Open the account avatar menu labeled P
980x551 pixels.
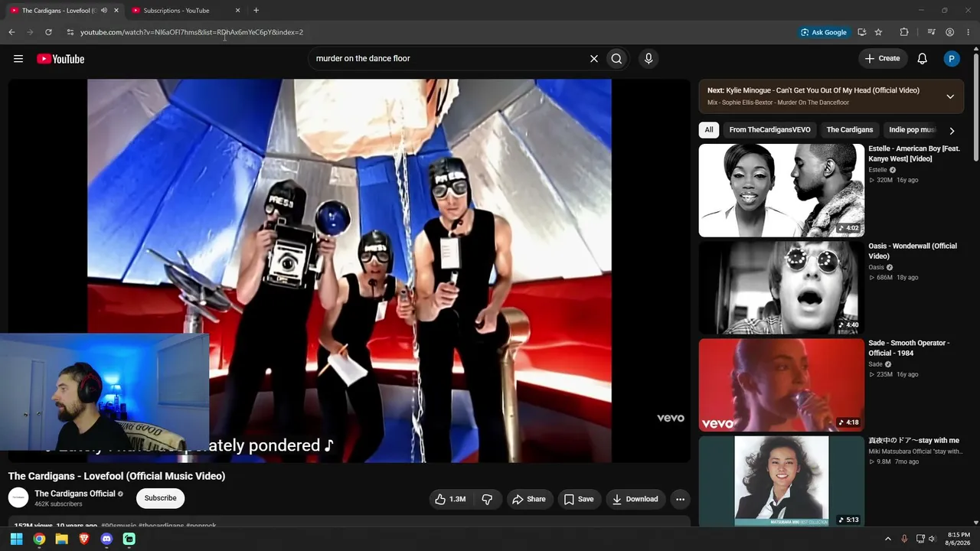coord(952,59)
